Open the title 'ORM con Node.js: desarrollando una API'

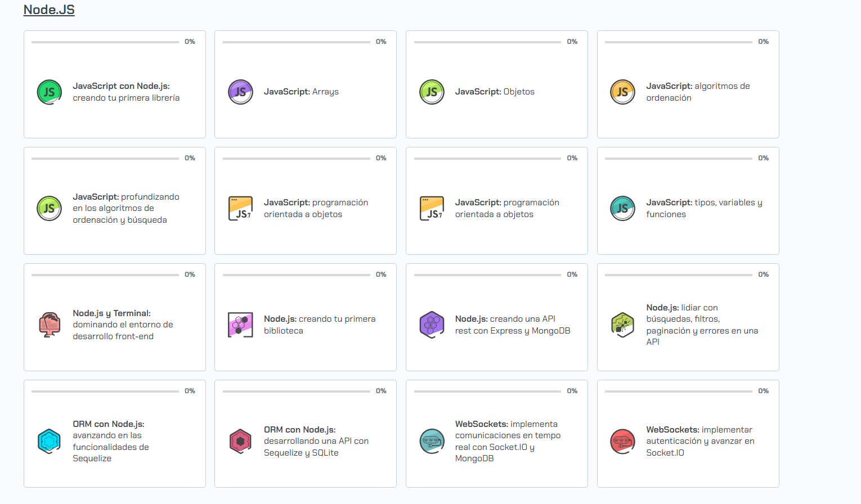[316, 441]
